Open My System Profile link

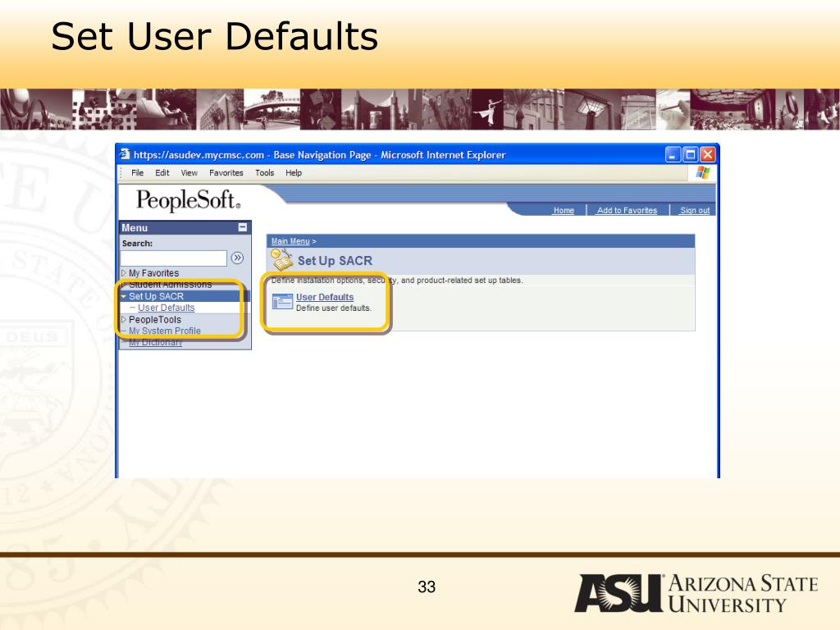pos(164,331)
